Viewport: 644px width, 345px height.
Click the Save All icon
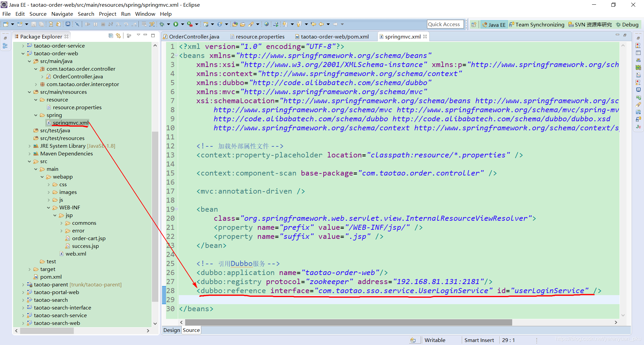(x=41, y=24)
